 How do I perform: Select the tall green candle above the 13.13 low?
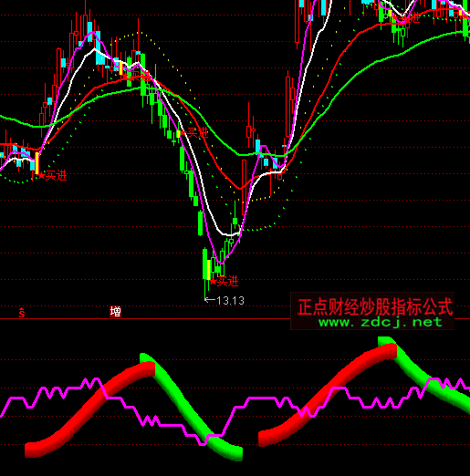204,264
